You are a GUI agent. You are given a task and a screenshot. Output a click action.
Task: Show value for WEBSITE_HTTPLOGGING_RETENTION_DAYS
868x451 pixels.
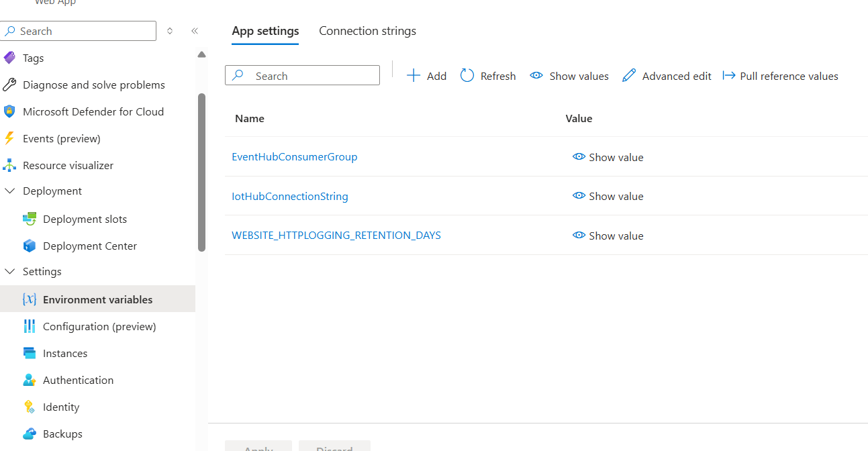click(x=608, y=236)
